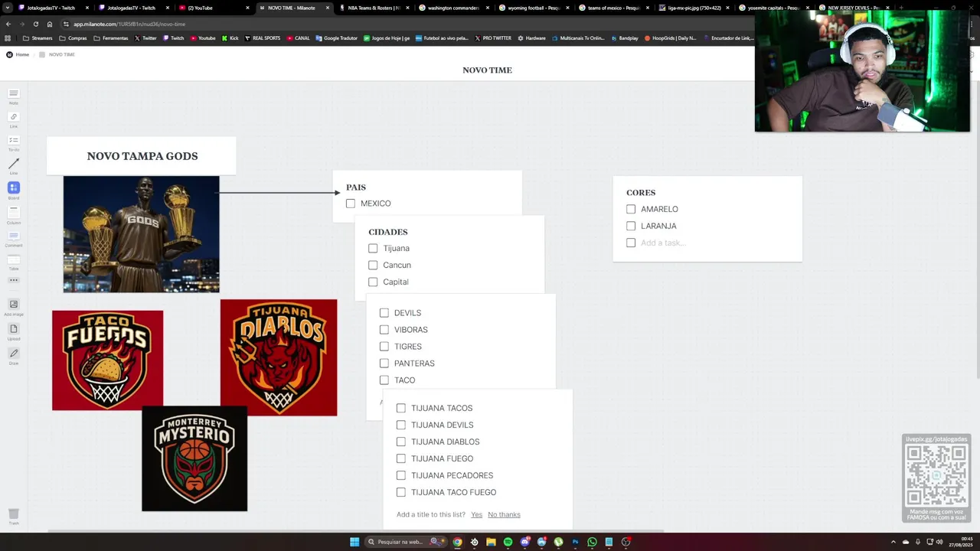980x551 pixels.
Task: Check the TIJUANA PECADORES checkbox
Action: 401,475
